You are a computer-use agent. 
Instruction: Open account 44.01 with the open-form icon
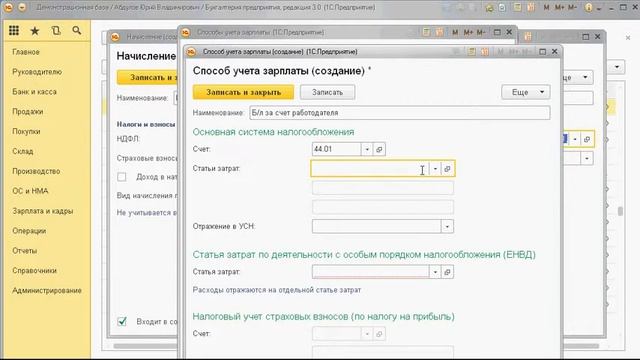pos(379,149)
